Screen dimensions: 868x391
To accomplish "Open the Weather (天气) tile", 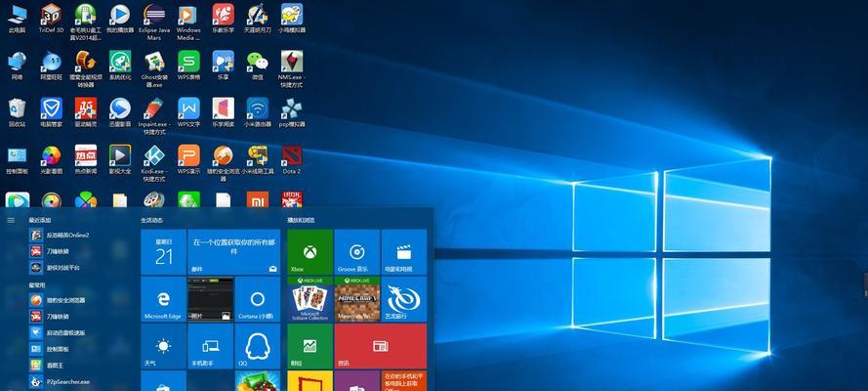I will (x=163, y=347).
